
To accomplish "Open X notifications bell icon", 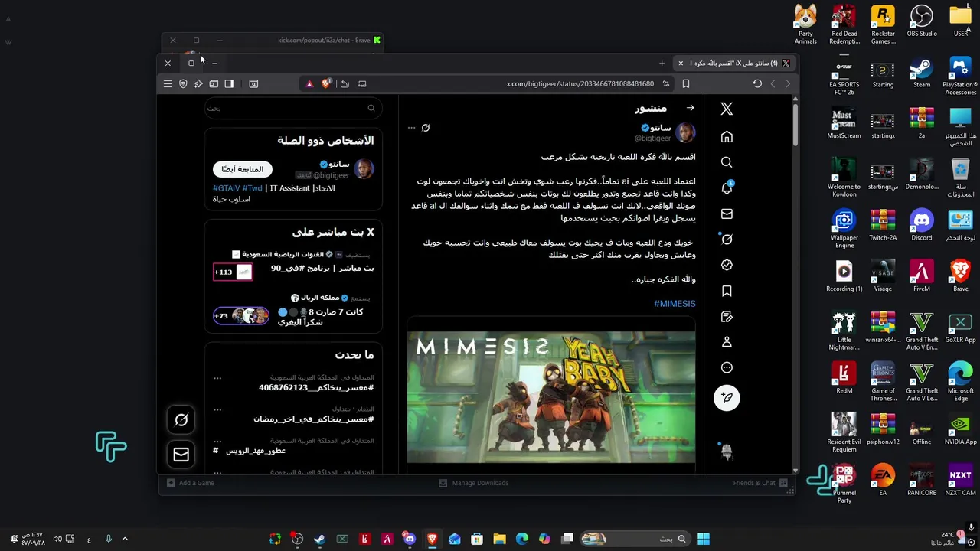I will click(727, 187).
